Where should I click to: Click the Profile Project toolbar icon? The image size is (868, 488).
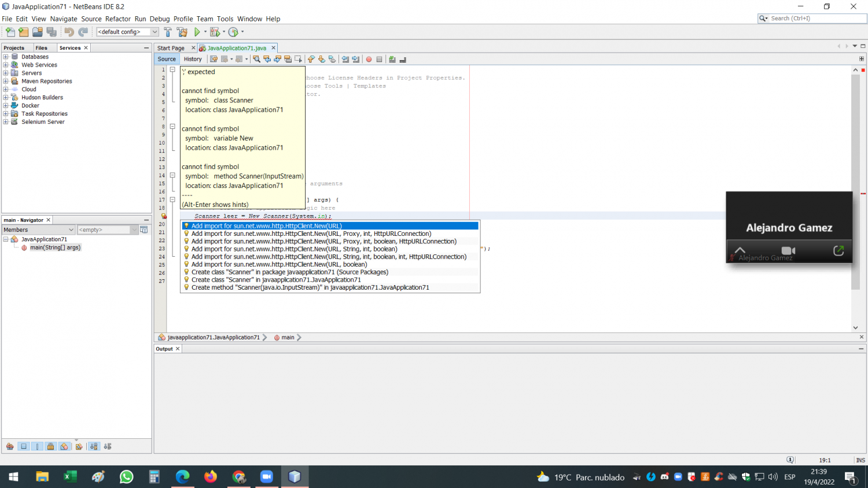tap(233, 32)
